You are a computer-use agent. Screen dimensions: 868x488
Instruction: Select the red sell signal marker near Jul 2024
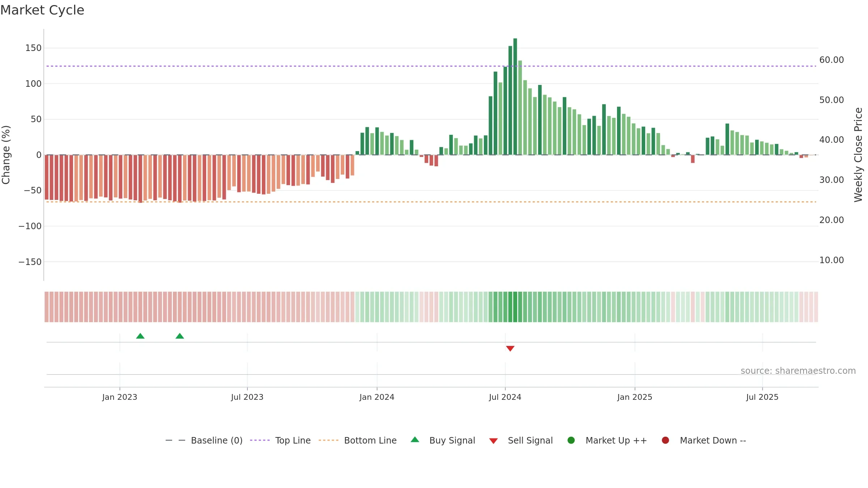(x=510, y=348)
